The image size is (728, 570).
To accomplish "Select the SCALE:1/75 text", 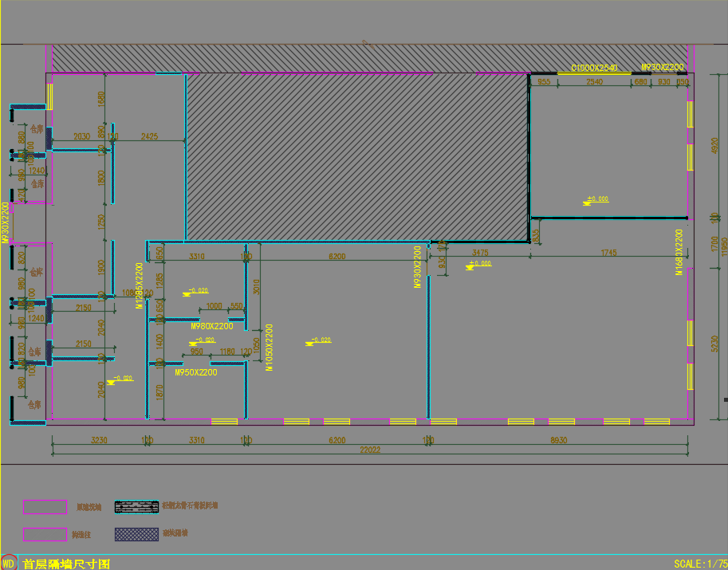I will [699, 564].
